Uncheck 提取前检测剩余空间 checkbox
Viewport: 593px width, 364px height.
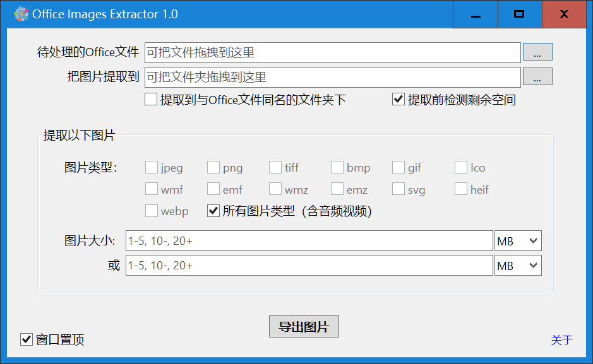(398, 100)
